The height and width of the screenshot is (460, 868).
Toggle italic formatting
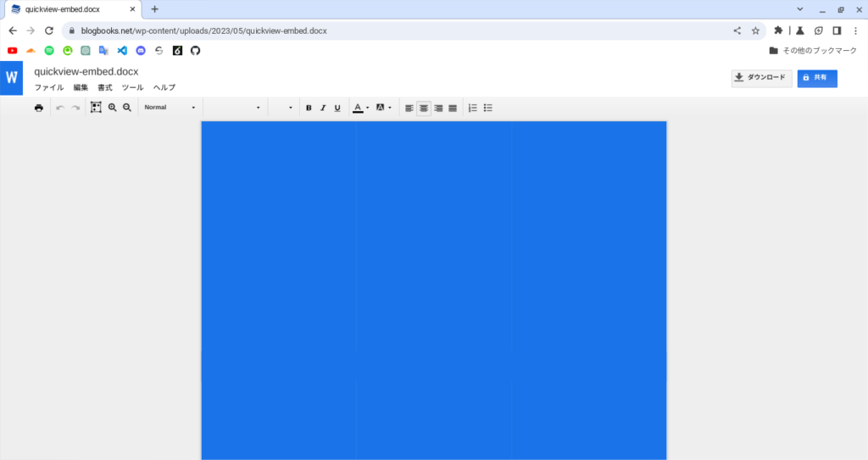click(x=323, y=108)
